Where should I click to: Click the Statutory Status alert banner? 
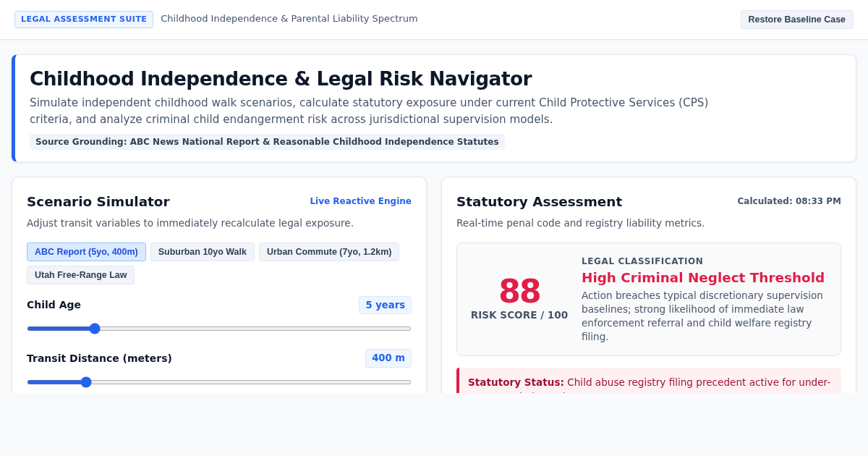(649, 381)
